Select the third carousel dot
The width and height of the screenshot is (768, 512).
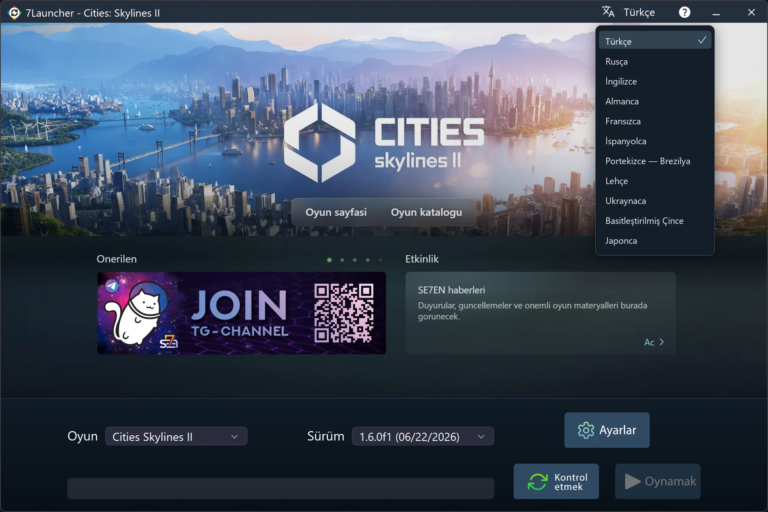[x=355, y=260]
